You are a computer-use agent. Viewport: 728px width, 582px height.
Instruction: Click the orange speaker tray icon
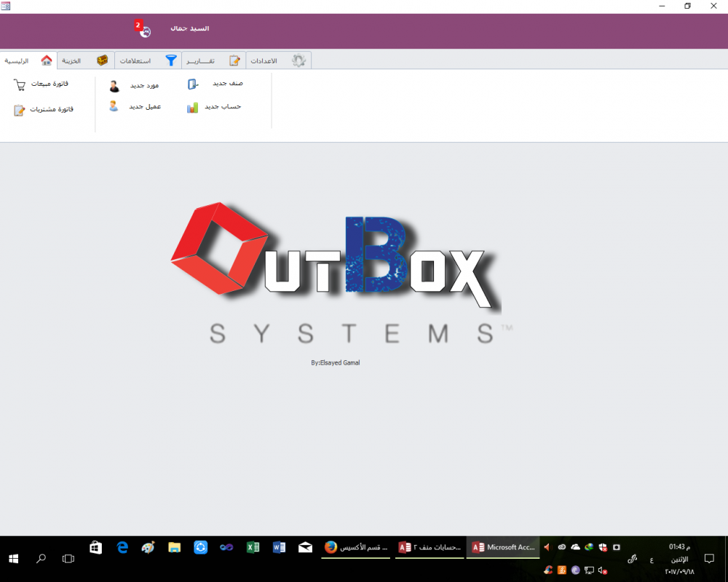click(x=547, y=547)
